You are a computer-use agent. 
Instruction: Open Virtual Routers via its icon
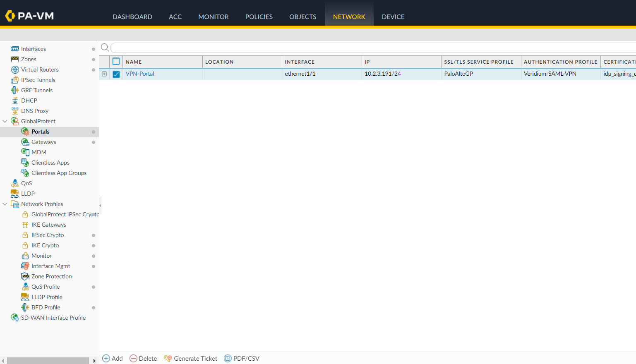[15, 69]
